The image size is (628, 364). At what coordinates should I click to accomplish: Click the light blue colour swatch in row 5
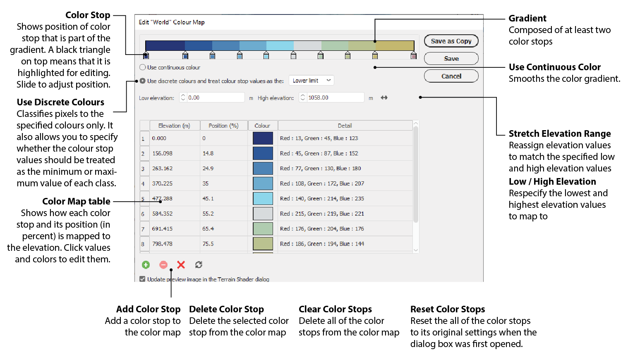point(263,199)
